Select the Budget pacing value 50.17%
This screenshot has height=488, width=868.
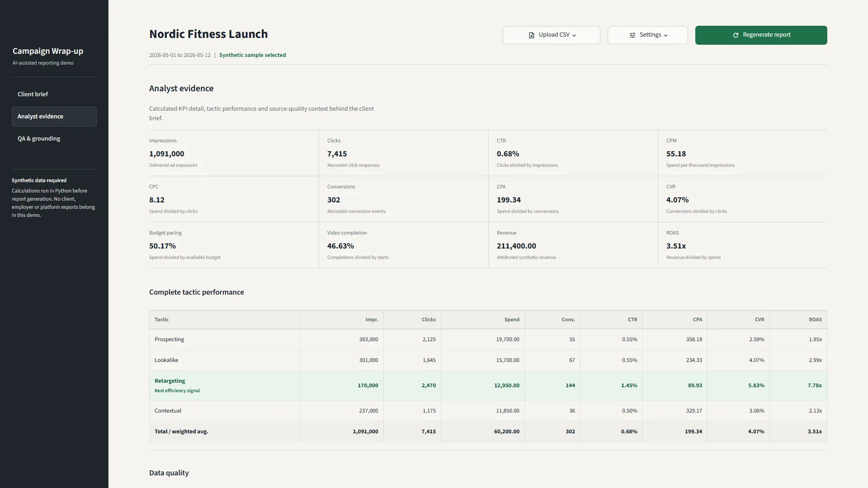[162, 246]
